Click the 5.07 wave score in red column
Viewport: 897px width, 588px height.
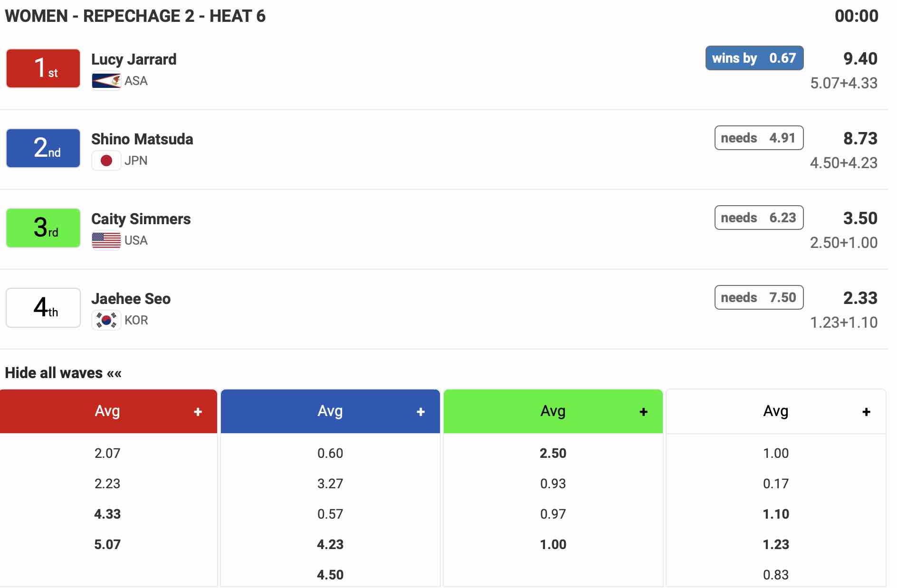107,544
